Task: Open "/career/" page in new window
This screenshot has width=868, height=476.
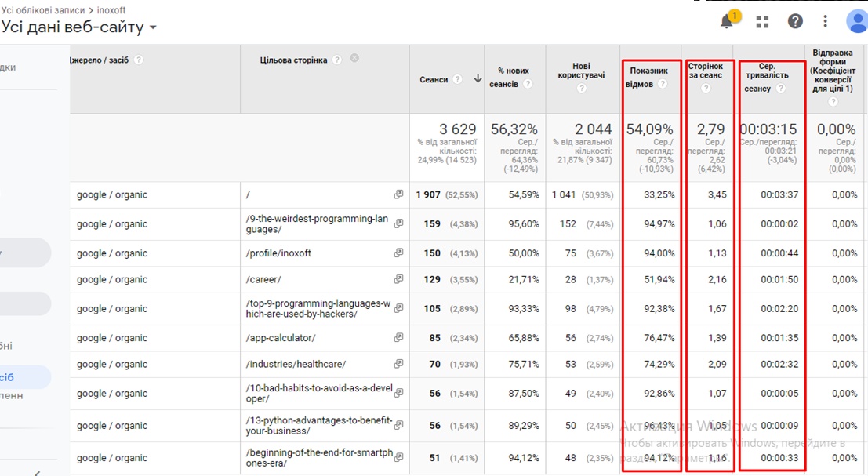Action: [398, 279]
